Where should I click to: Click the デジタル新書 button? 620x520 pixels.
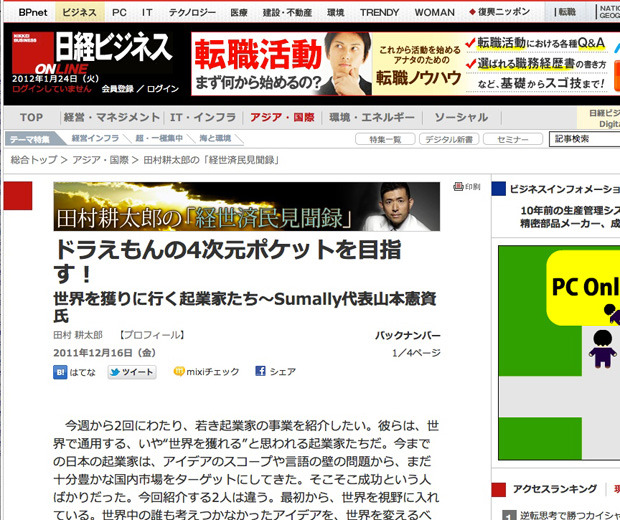coord(449,139)
